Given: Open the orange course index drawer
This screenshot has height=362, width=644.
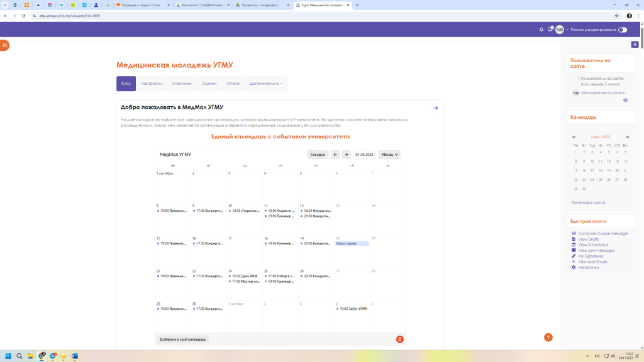Looking at the screenshot, I should pos(4,45).
